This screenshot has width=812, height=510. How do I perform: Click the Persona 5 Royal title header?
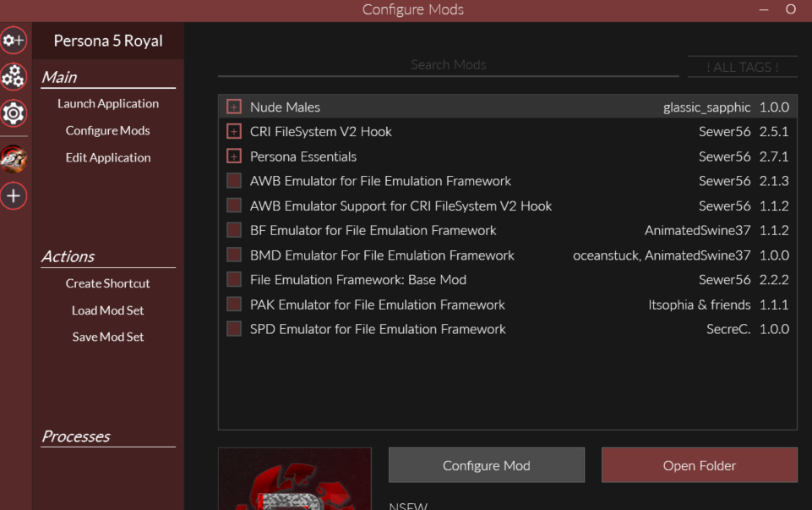point(108,41)
